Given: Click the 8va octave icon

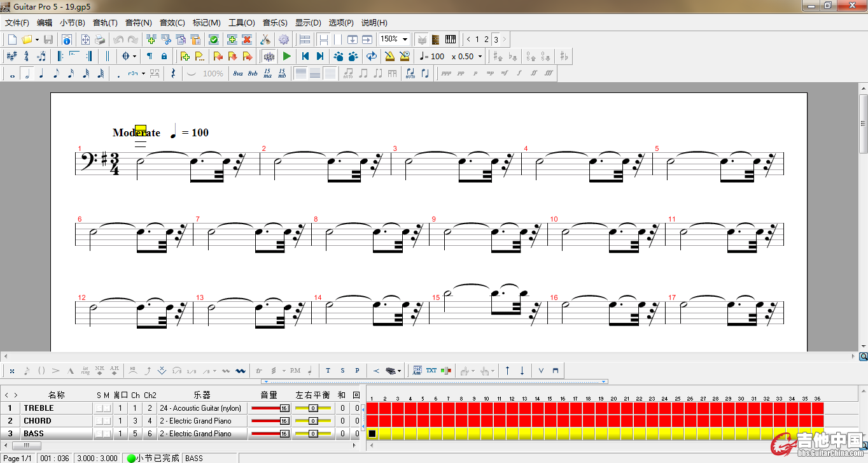Looking at the screenshot, I should 238,73.
